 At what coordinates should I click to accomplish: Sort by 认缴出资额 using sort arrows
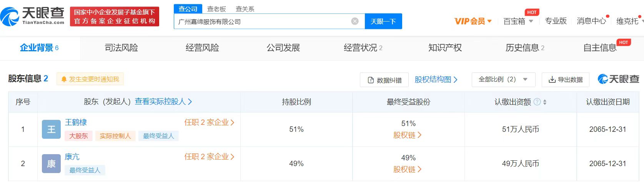coord(545,102)
